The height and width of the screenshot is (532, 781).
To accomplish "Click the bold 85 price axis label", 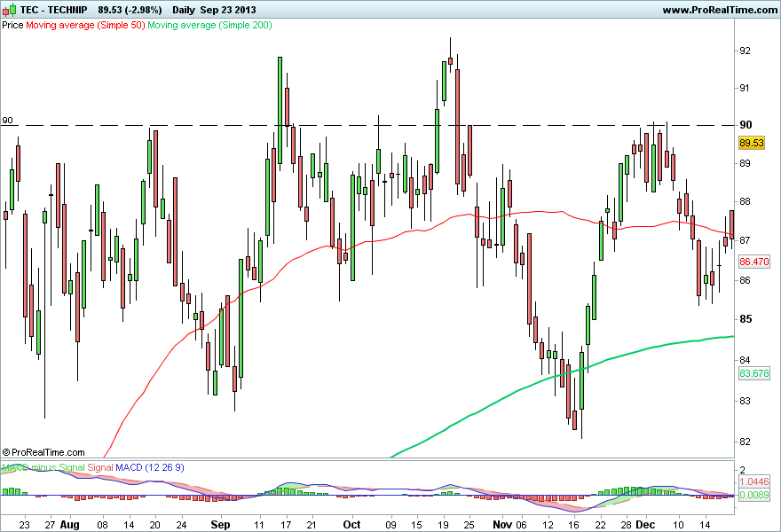I will [745, 319].
